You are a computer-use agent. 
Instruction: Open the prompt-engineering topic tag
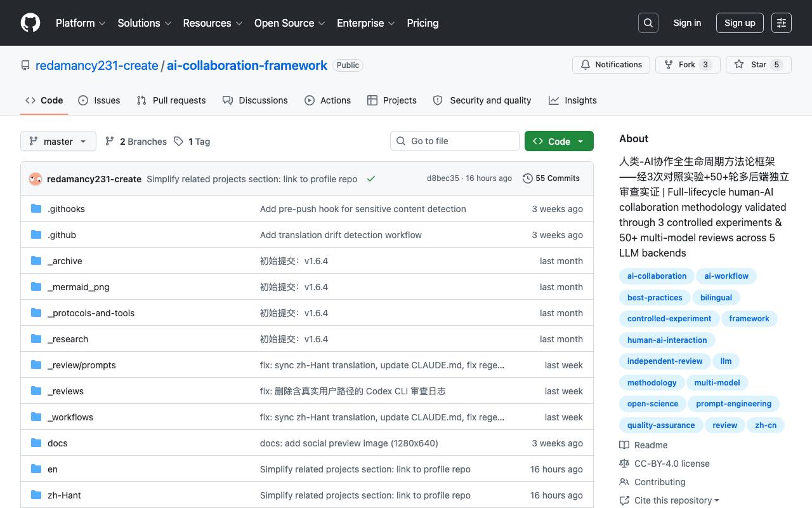point(733,404)
